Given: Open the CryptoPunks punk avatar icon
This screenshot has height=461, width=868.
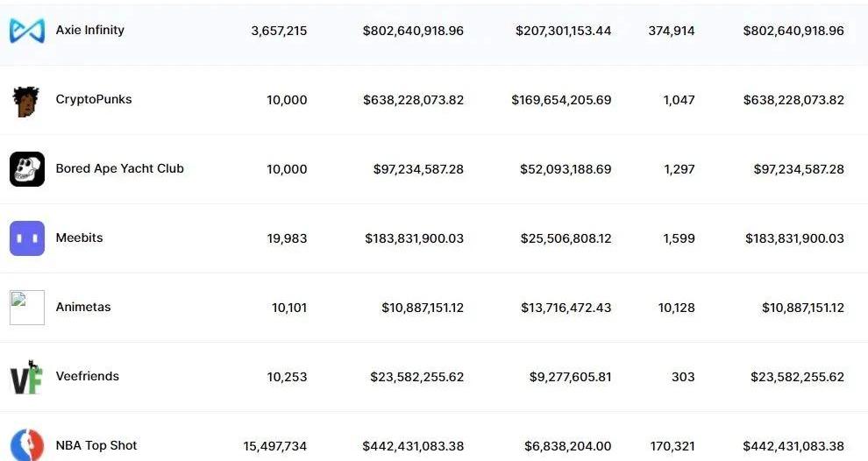Looking at the screenshot, I should point(25,102).
